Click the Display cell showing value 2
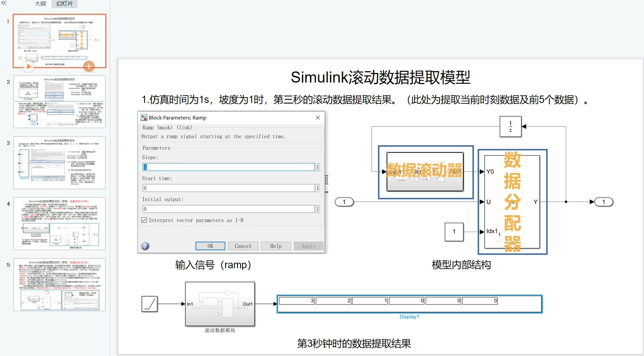644x356 pixels. click(333, 301)
